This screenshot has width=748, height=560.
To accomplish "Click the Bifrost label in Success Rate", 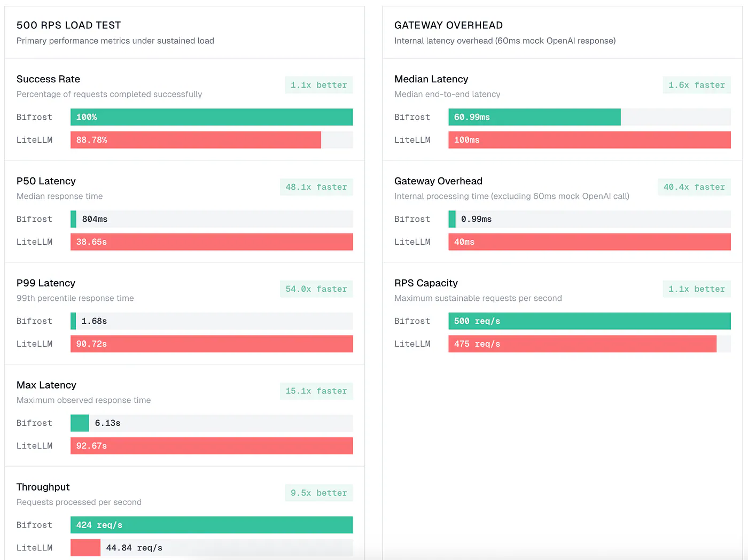I will pos(34,117).
